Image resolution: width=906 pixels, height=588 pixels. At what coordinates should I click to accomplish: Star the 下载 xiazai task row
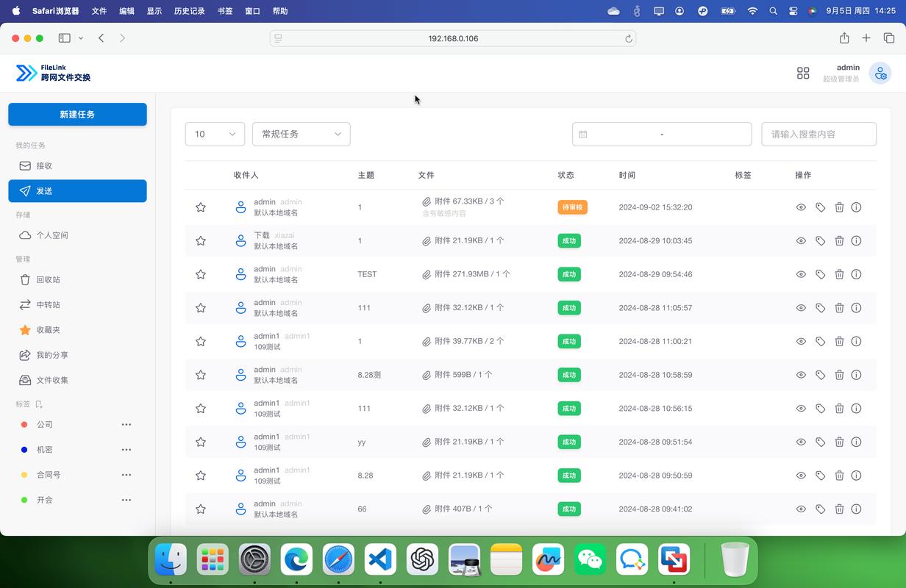200,240
